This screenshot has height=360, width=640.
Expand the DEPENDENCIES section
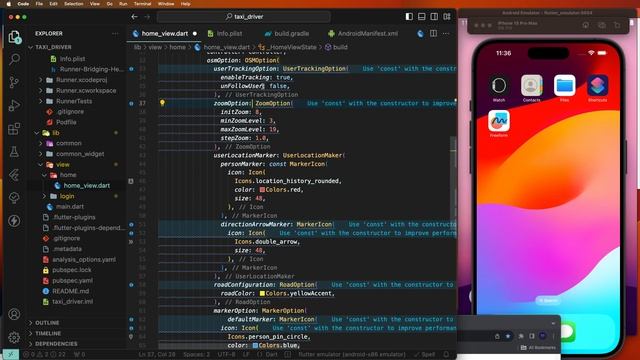[56, 344]
